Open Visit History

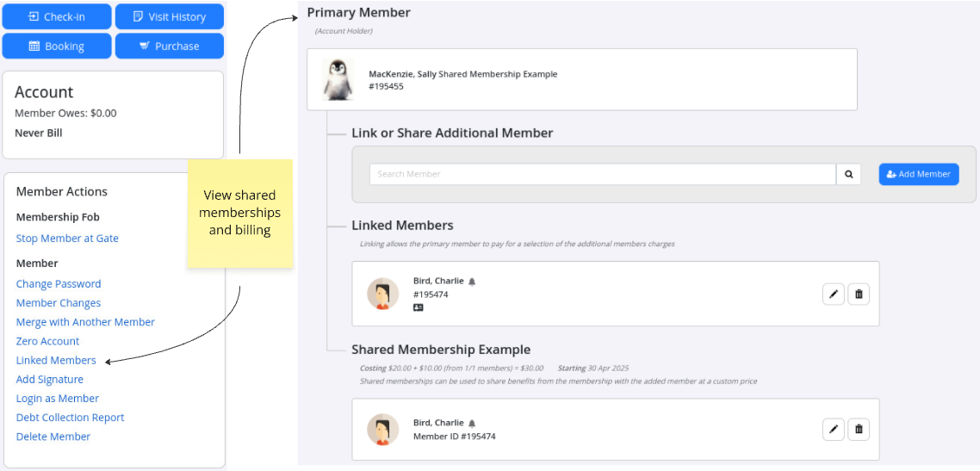[x=170, y=16]
